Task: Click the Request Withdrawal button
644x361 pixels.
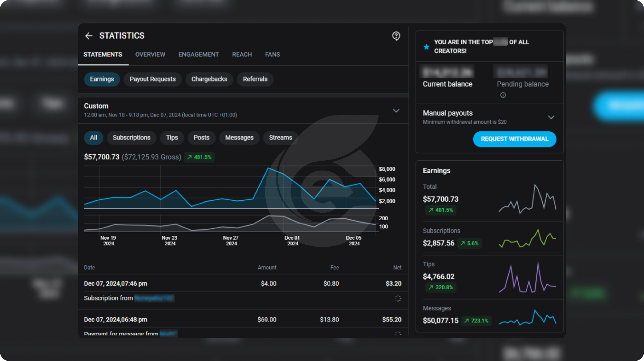Action: coord(514,139)
